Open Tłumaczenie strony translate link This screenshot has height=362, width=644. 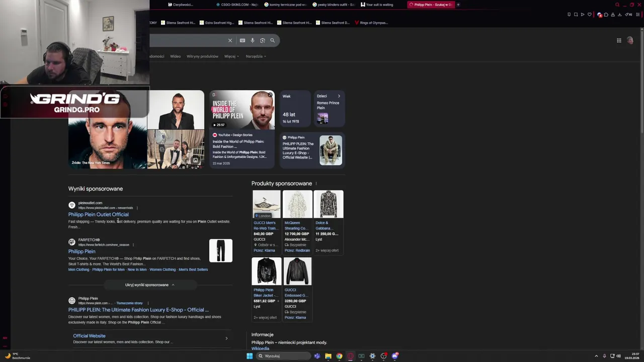[129, 303]
